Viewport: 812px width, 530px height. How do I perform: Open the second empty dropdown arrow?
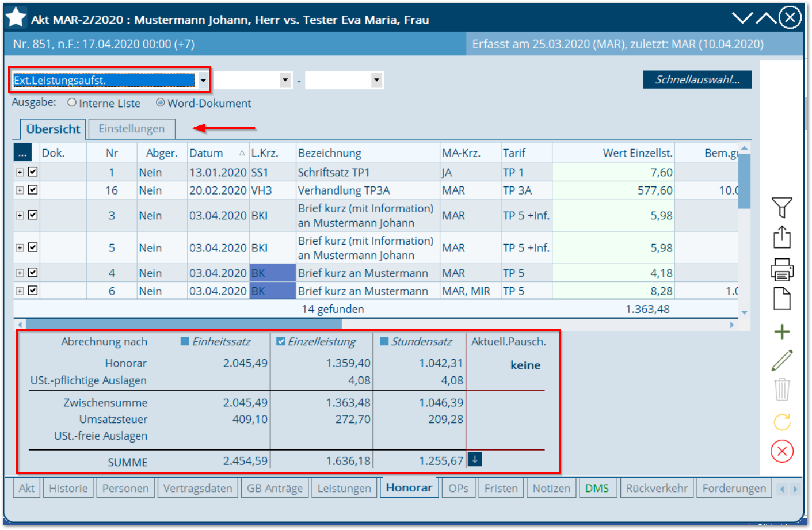[285, 80]
